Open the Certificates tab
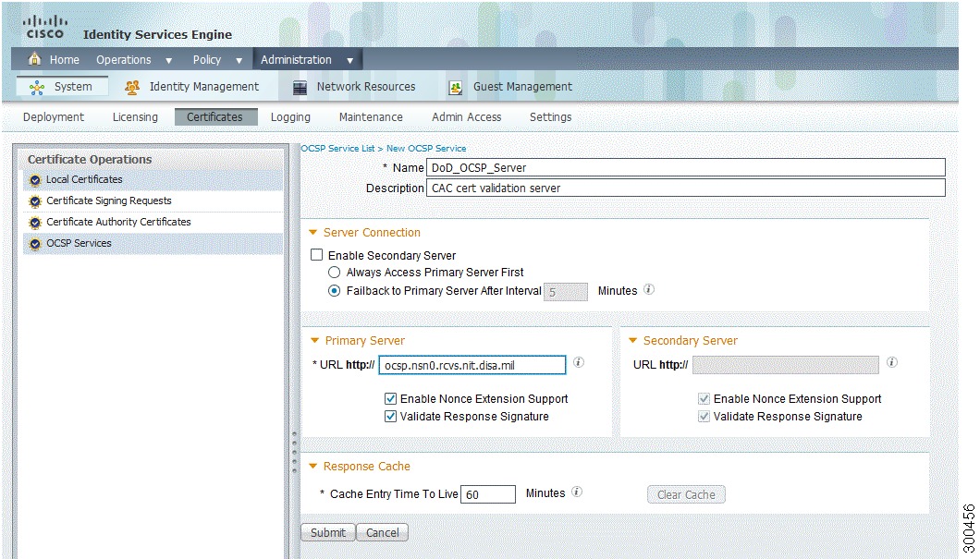This screenshot has height=559, width=980. [x=215, y=116]
